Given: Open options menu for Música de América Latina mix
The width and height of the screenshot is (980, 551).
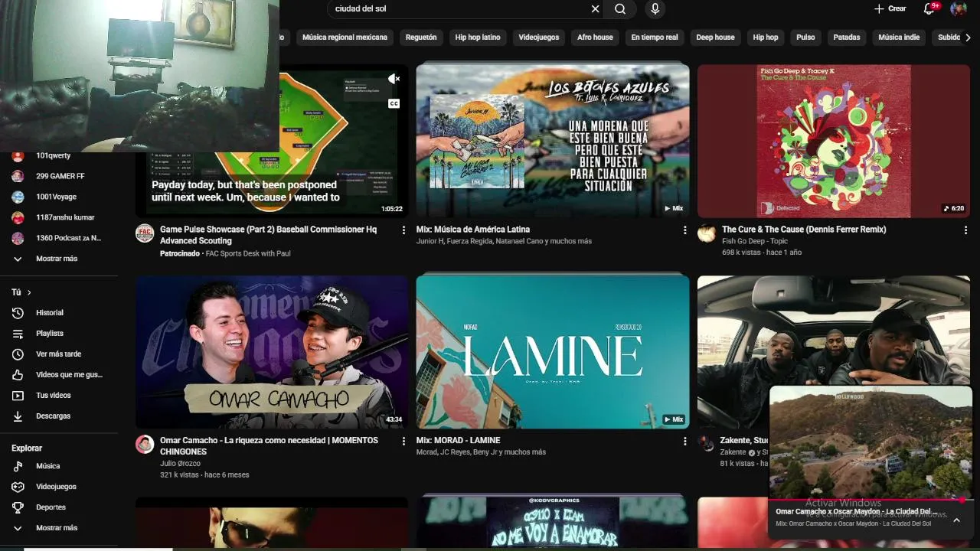Looking at the screenshot, I should tap(684, 230).
